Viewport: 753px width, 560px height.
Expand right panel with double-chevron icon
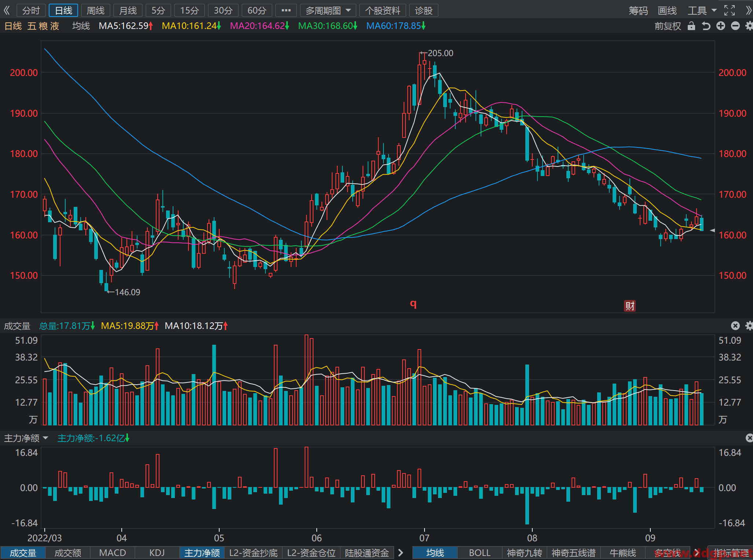749,10
